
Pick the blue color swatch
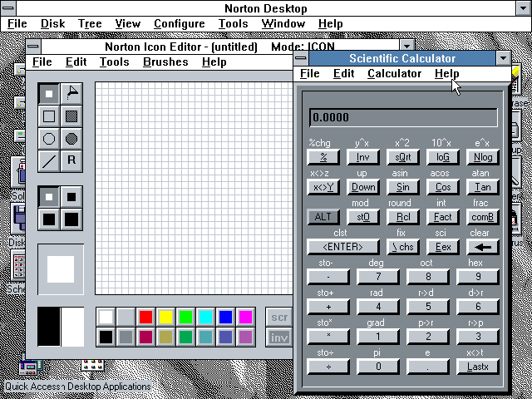[x=225, y=318]
